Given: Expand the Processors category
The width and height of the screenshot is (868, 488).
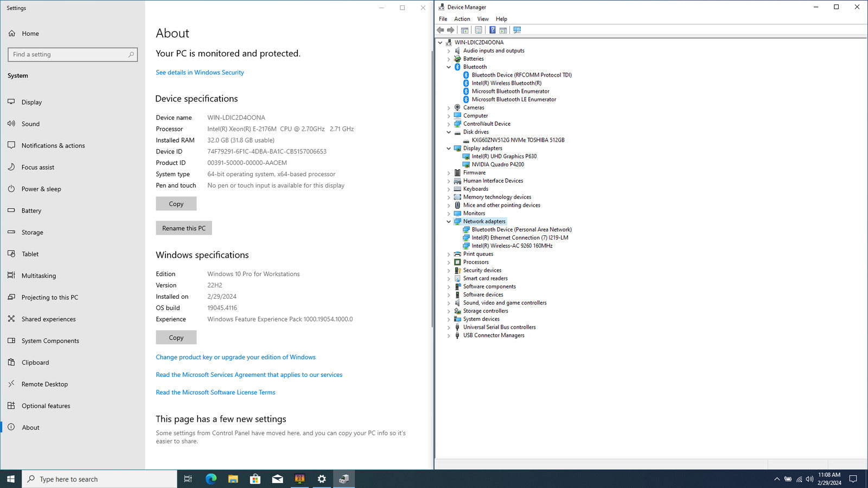Looking at the screenshot, I should [x=449, y=262].
